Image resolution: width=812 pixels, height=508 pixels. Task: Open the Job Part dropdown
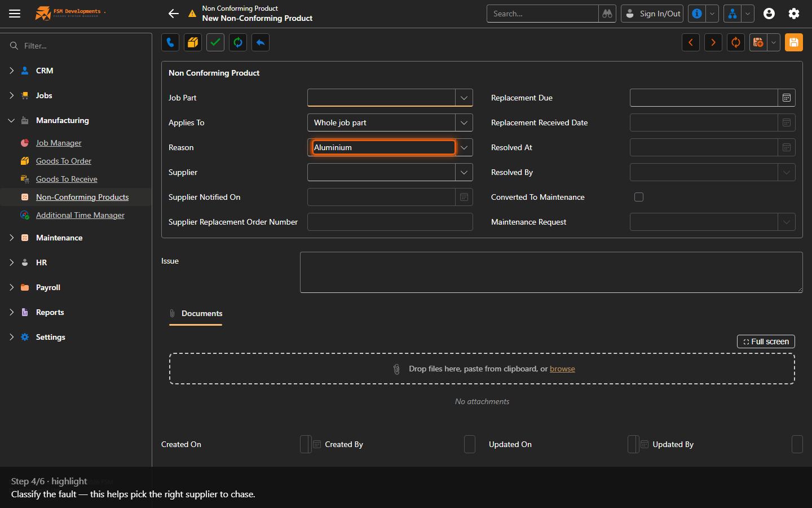(464, 98)
